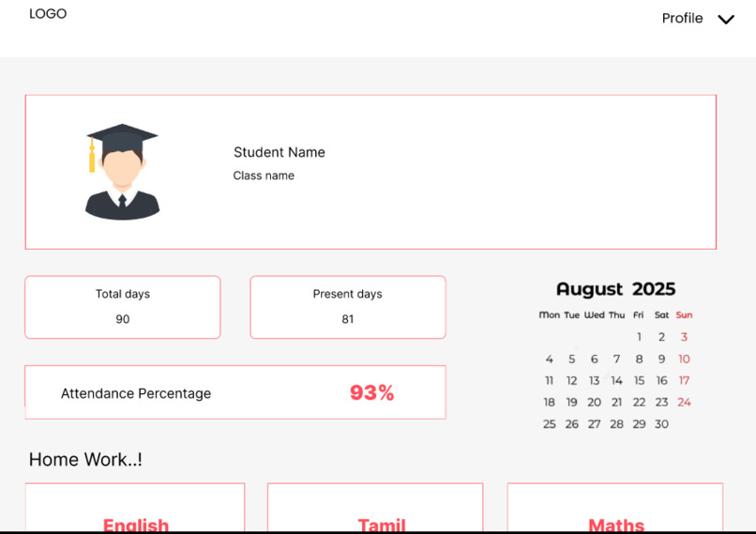Image resolution: width=756 pixels, height=534 pixels.
Task: Select August 4 in the calendar
Action: 549,359
